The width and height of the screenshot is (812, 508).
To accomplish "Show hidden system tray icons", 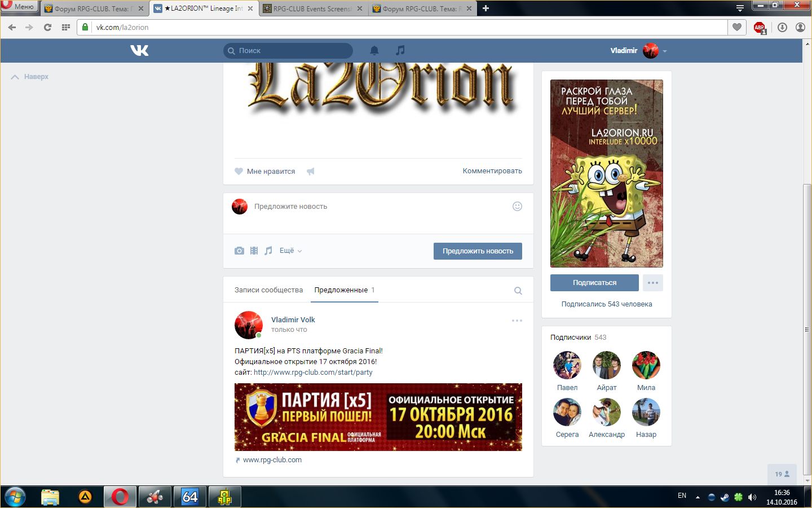I will point(698,497).
